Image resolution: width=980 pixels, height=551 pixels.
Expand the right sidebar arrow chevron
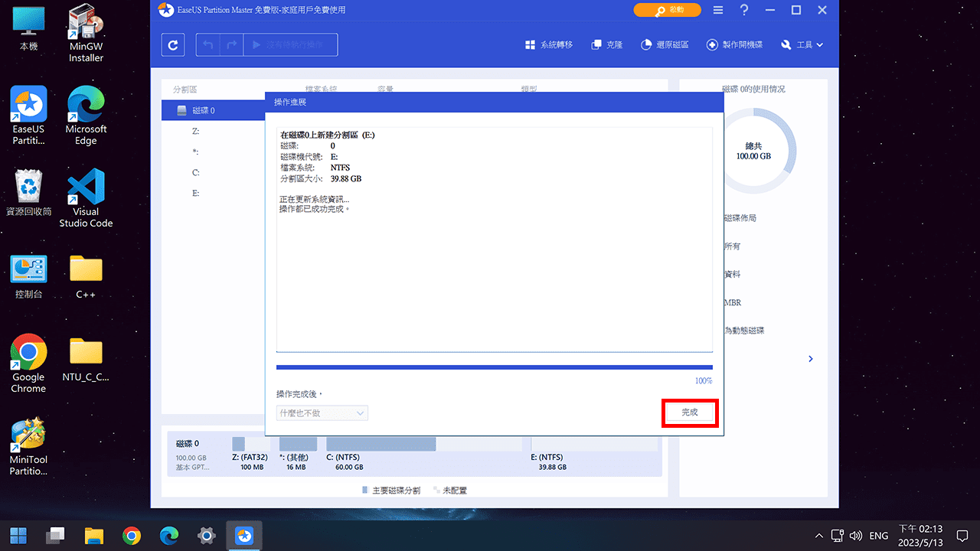pos(810,358)
